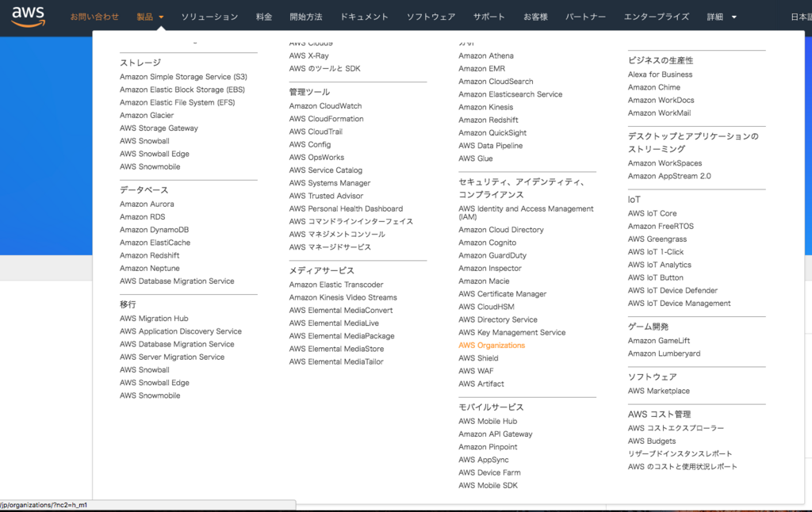Open the 開始方法 menu item
This screenshot has height=512, width=812.
pos(306,17)
